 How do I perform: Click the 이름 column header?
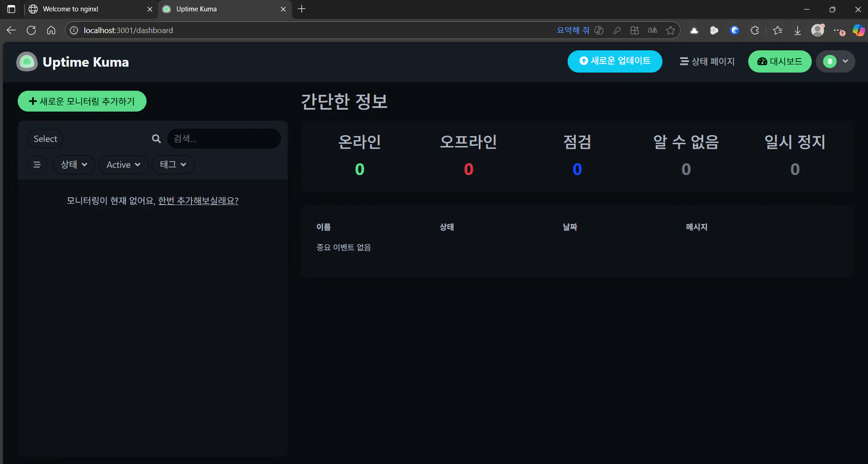[x=324, y=227]
